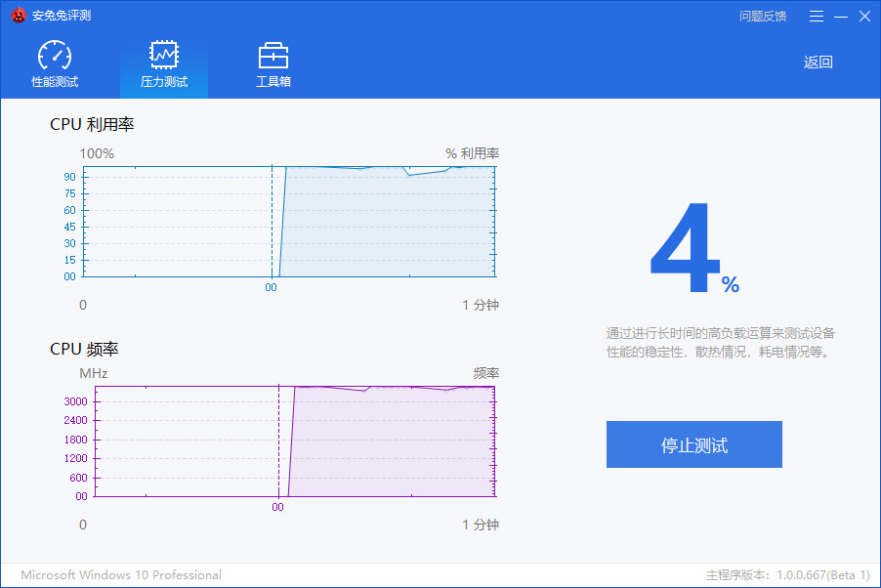Click the 1 分钟 label under utilization chart
This screenshot has height=588, width=881.
tap(481, 305)
